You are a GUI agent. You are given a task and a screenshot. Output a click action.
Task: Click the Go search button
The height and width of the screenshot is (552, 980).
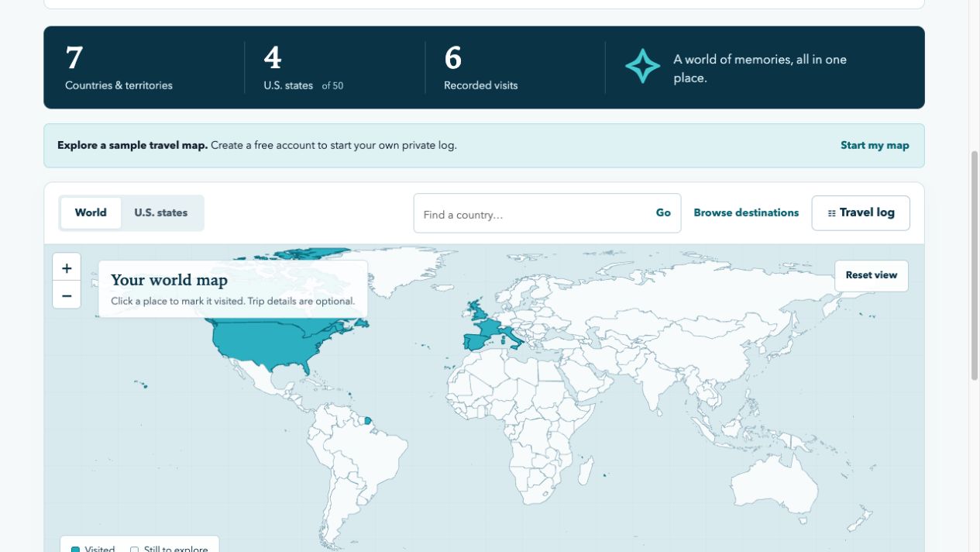pos(663,212)
